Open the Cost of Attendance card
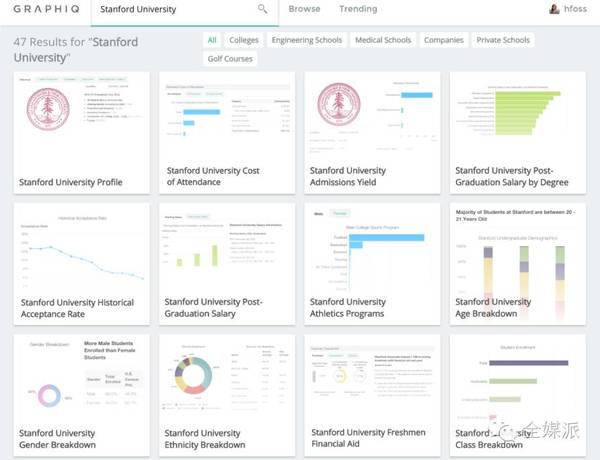Image resolution: width=600 pixels, height=460 pixels. point(227,132)
